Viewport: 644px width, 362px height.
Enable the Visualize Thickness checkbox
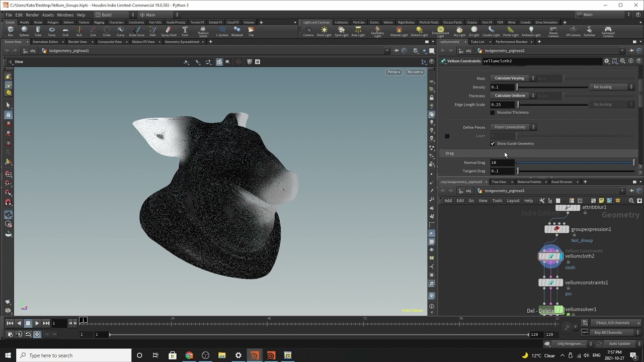(x=493, y=112)
